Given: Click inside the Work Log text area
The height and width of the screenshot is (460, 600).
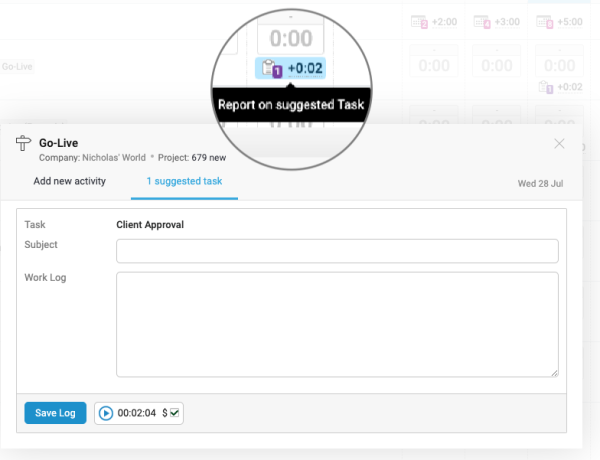Looking at the screenshot, I should tap(337, 324).
